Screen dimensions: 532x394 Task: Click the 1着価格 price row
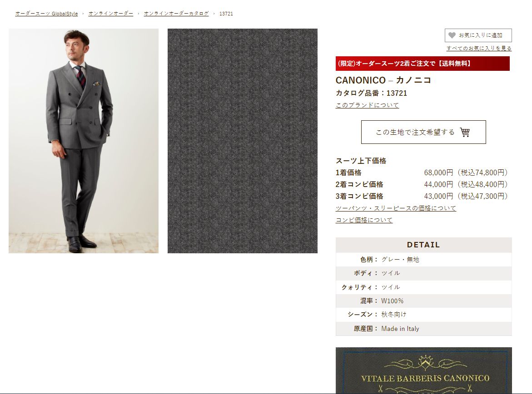(422, 172)
